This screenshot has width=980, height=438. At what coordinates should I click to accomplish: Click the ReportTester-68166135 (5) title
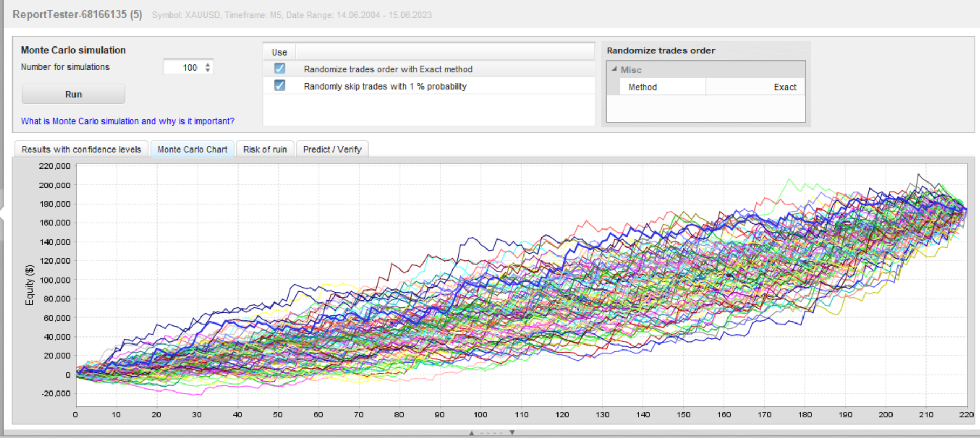coord(77,15)
